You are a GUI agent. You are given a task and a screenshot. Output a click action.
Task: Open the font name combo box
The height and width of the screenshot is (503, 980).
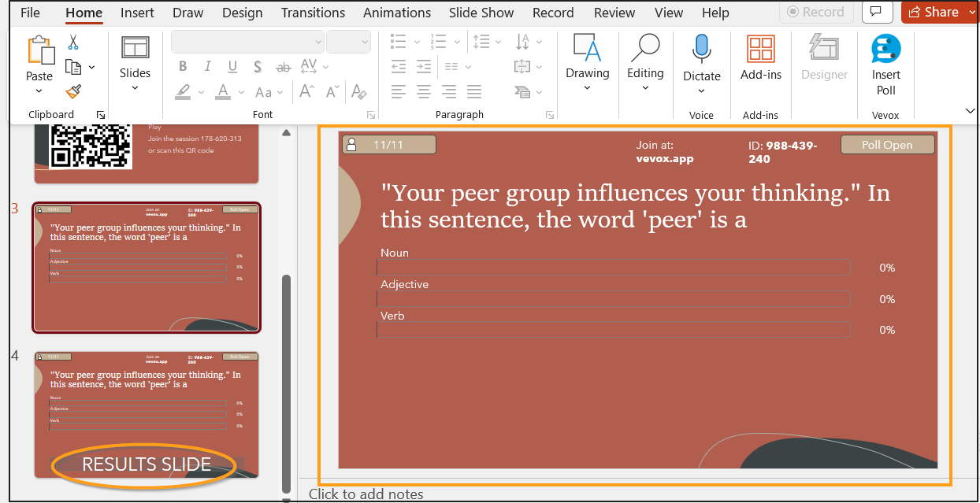click(x=247, y=42)
